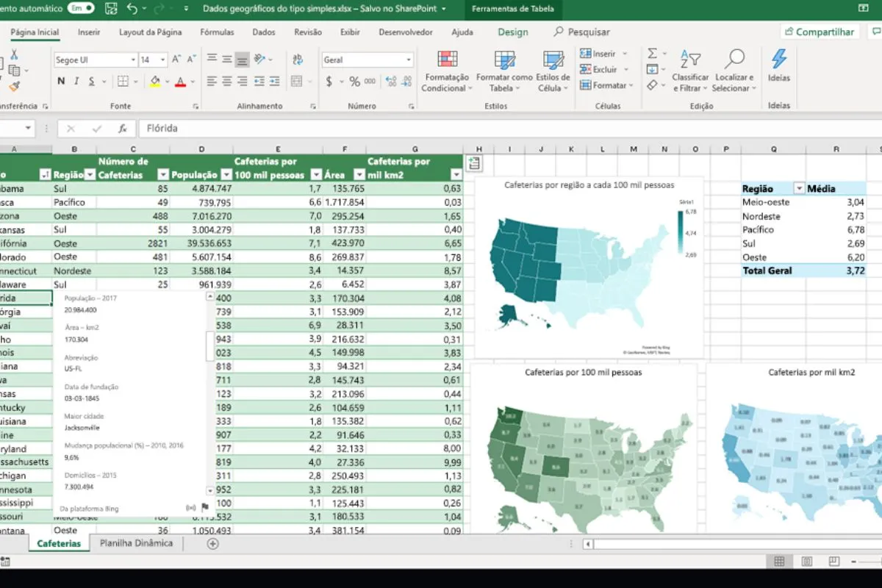Open the Fórmulas ribbon tab
The image size is (882, 588).
point(217,32)
